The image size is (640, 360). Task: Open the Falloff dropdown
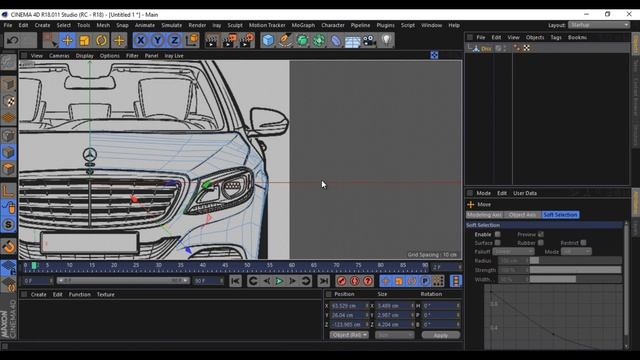pyautogui.click(x=513, y=252)
